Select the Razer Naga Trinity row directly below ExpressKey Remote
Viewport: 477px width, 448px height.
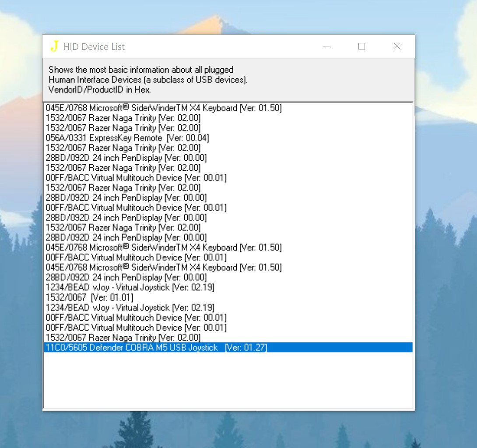pos(228,148)
